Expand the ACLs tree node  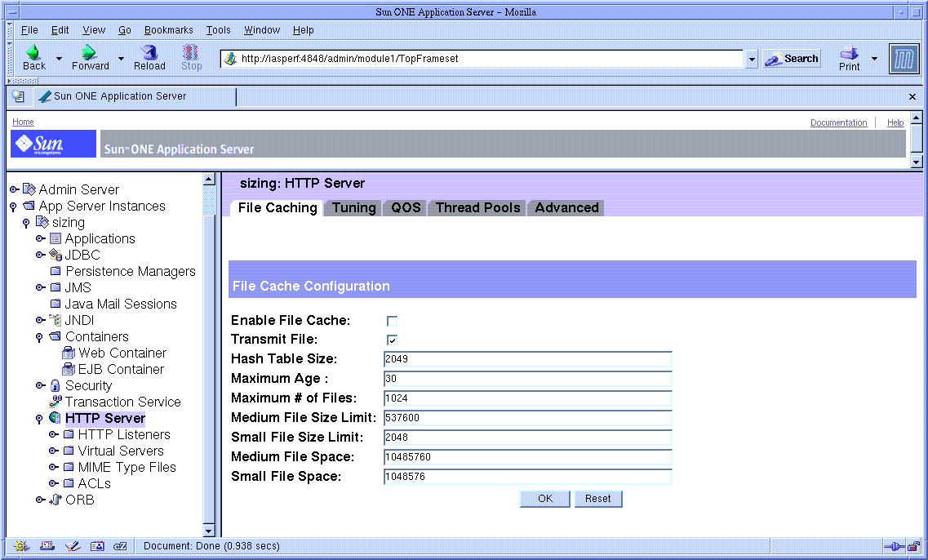(53, 483)
